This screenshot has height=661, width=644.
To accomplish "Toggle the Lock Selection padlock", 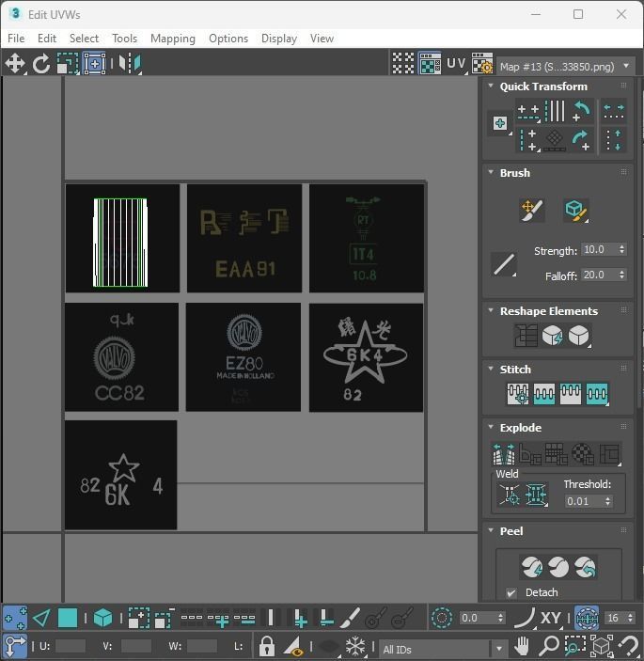I will pos(266,645).
